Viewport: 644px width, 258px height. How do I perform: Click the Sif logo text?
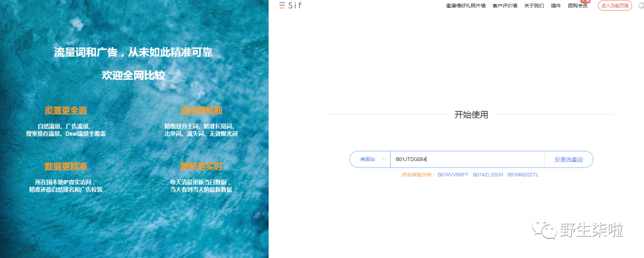(295, 5)
